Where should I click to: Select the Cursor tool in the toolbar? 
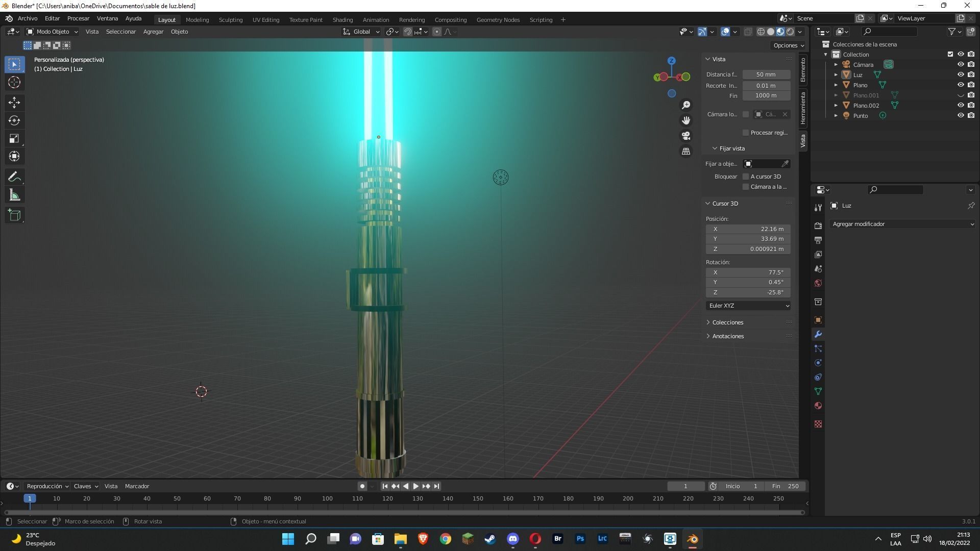[14, 82]
